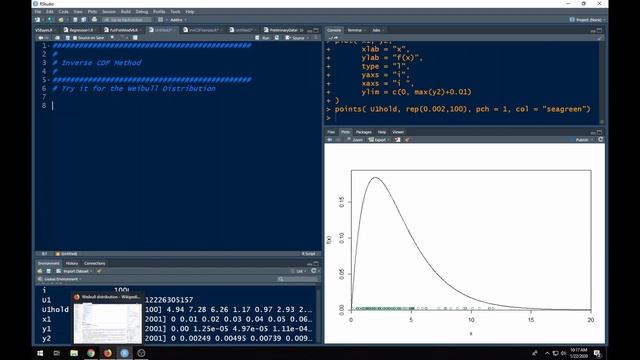Click the Zoom plot button
Image resolution: width=640 pixels, height=360 pixels.
[355, 140]
